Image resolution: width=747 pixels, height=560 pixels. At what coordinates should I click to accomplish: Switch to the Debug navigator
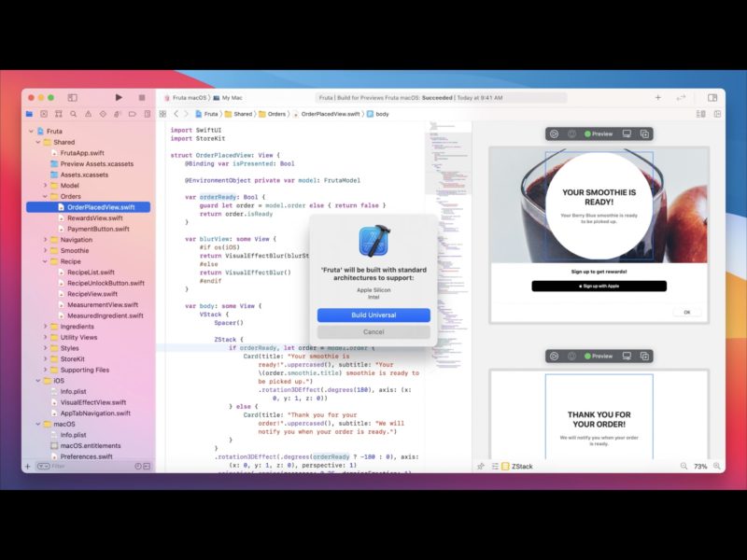[118, 114]
